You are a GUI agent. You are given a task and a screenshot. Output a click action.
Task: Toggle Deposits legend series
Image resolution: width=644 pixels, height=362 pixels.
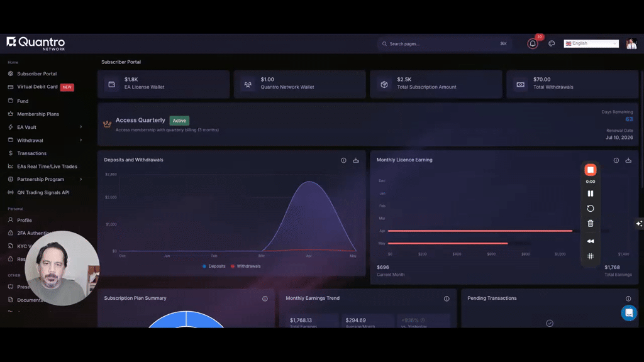214,266
